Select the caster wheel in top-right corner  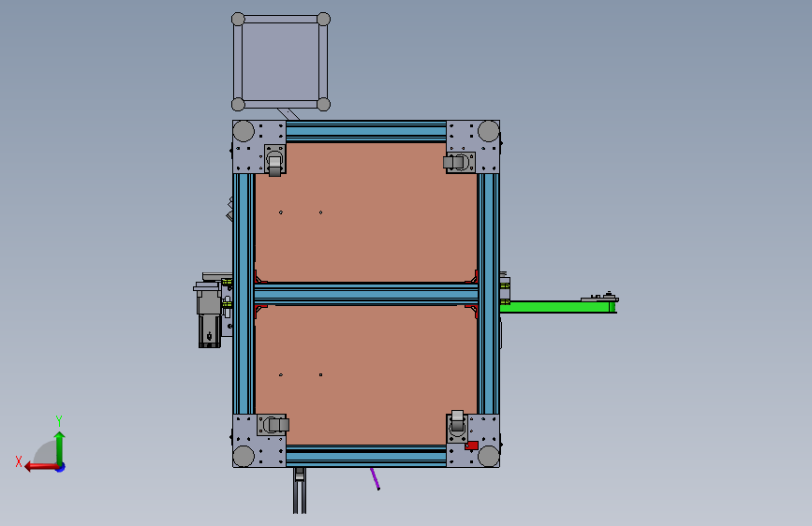coord(459,162)
